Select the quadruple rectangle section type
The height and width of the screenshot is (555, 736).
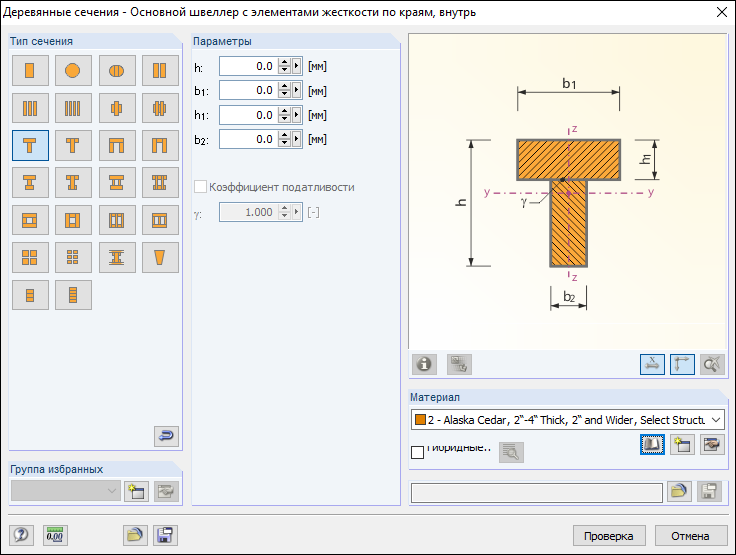(73, 108)
